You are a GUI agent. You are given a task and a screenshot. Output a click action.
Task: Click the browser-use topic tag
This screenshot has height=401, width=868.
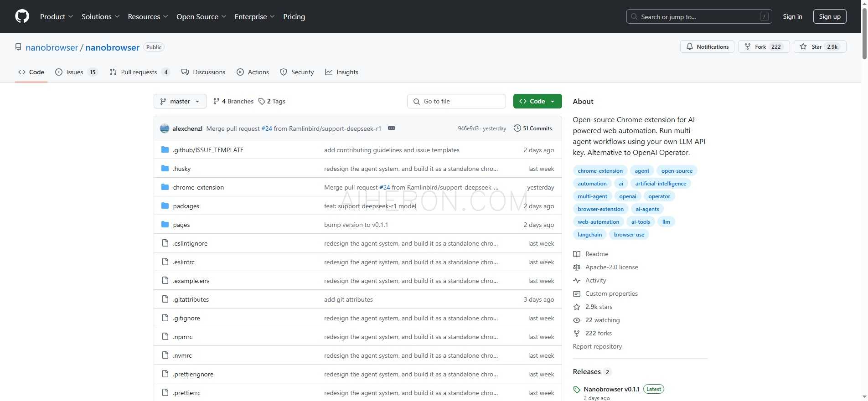[629, 235]
